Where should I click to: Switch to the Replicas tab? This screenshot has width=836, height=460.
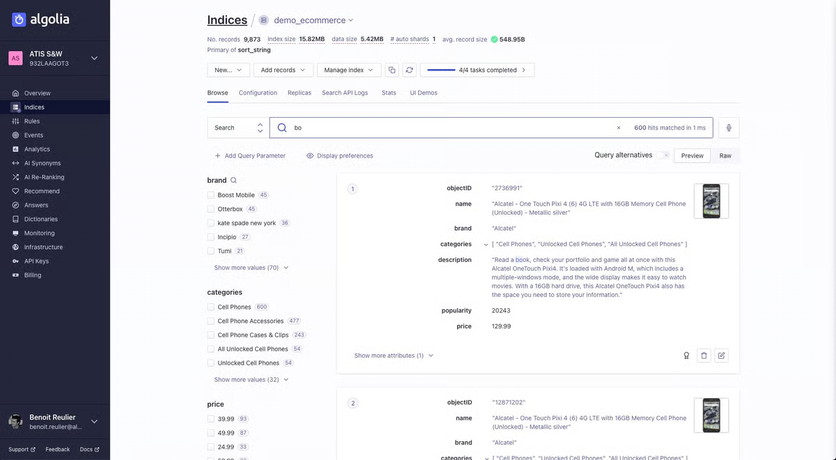(299, 93)
